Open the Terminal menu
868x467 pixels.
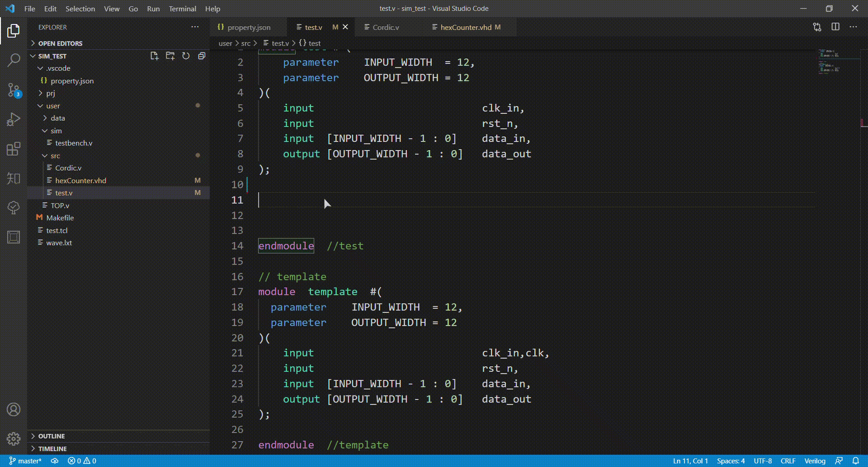[182, 9]
